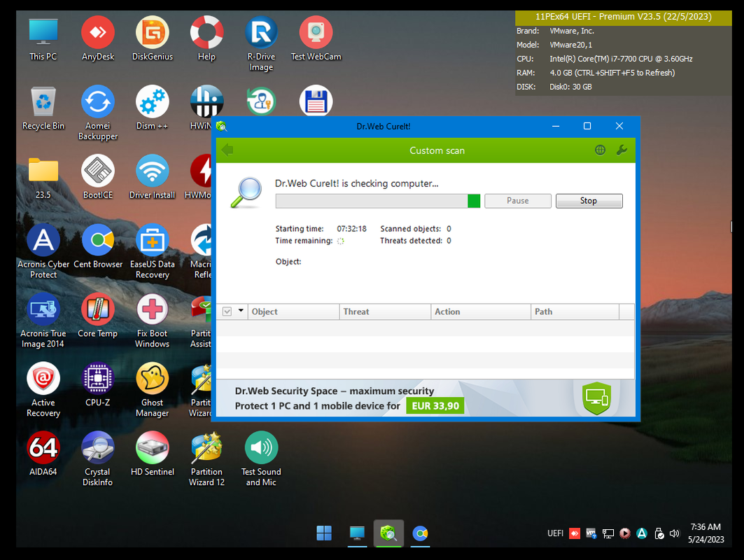Click the back arrow in Dr.Web CureIt!
The height and width of the screenshot is (560, 744).
click(x=227, y=150)
